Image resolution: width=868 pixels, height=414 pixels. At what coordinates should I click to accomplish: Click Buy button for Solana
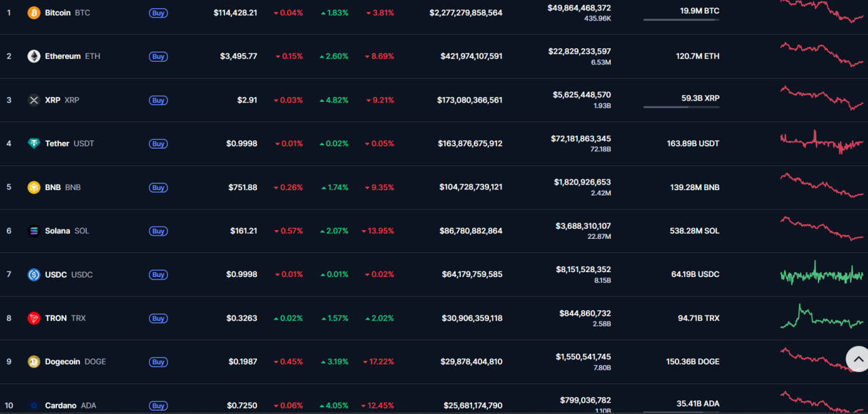click(x=159, y=231)
